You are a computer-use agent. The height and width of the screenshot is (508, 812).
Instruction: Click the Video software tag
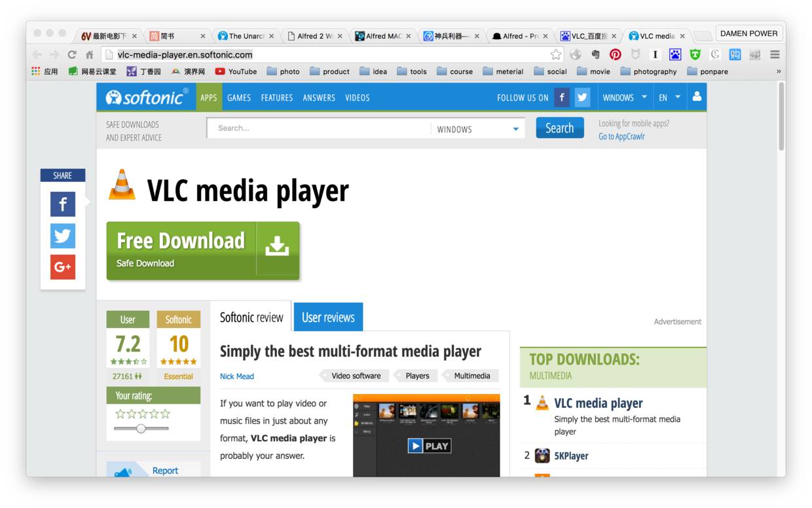pyautogui.click(x=356, y=376)
